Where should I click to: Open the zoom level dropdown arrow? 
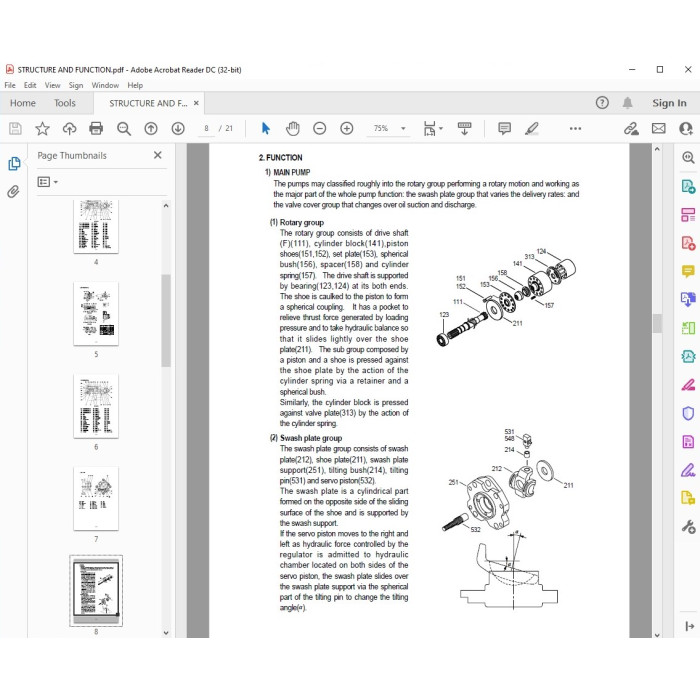tap(403, 129)
